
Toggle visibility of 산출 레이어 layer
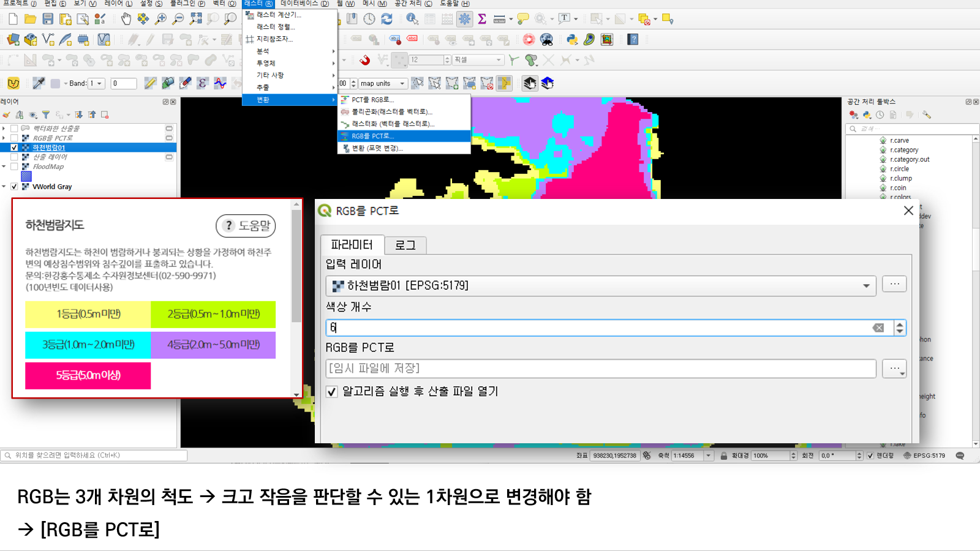[14, 157]
